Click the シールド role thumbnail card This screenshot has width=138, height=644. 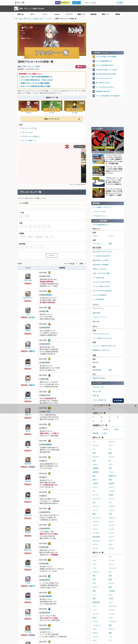(x=75, y=107)
